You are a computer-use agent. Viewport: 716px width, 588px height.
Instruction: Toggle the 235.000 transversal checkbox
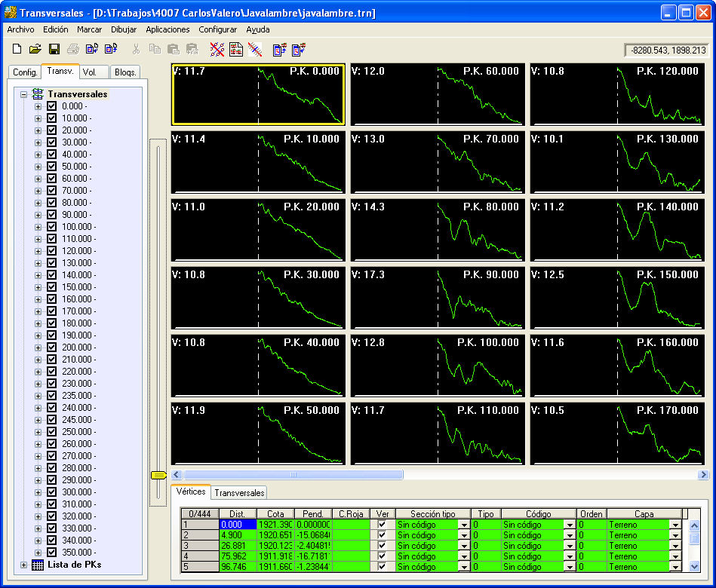(51, 396)
